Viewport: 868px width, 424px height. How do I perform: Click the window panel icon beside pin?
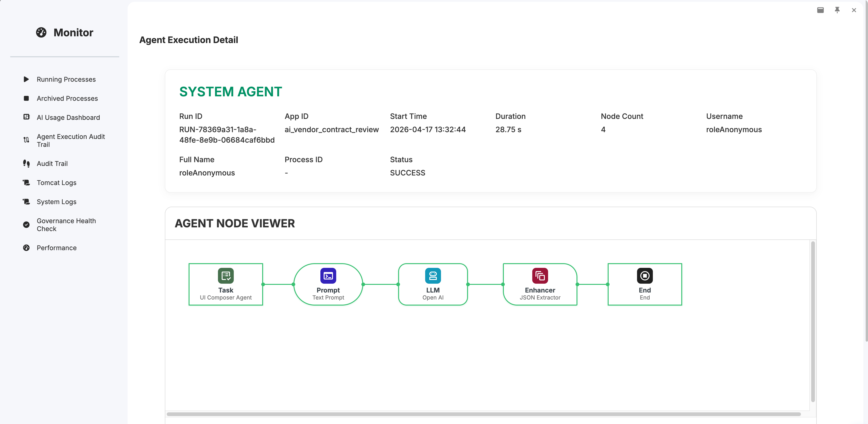[820, 10]
